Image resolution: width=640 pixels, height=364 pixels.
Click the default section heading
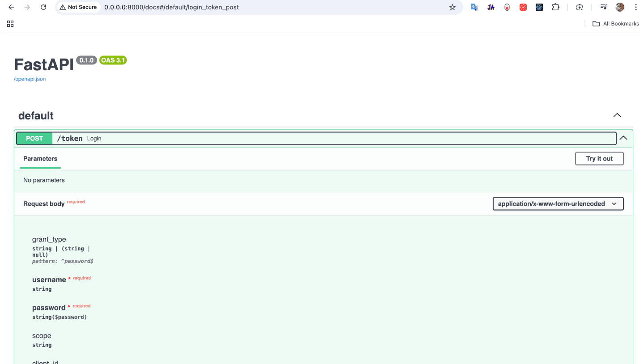pos(36,116)
